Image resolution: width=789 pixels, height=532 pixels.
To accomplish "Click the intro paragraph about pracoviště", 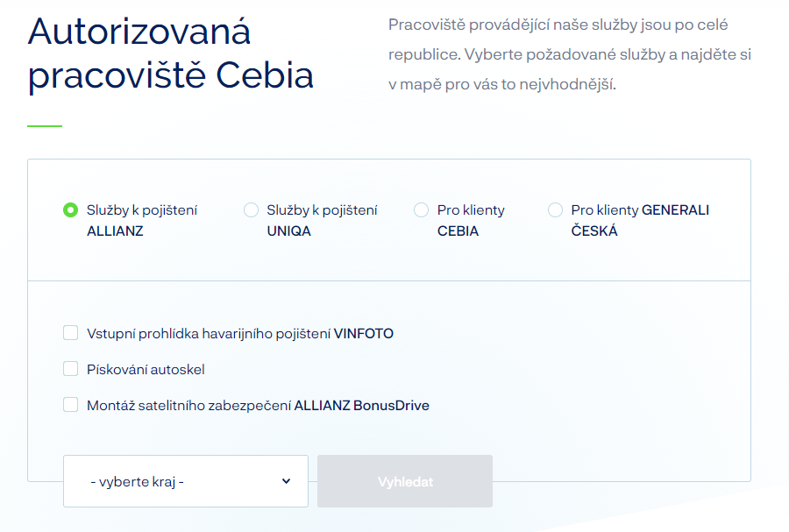I will [x=570, y=55].
